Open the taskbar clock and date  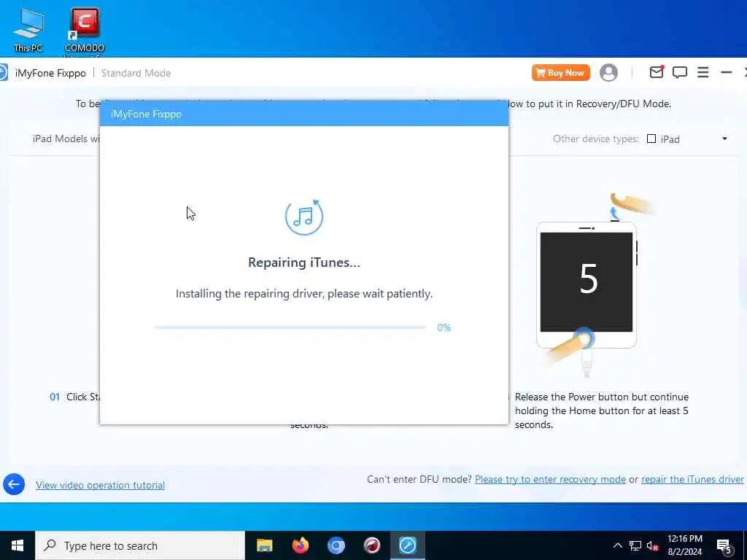pos(684,545)
